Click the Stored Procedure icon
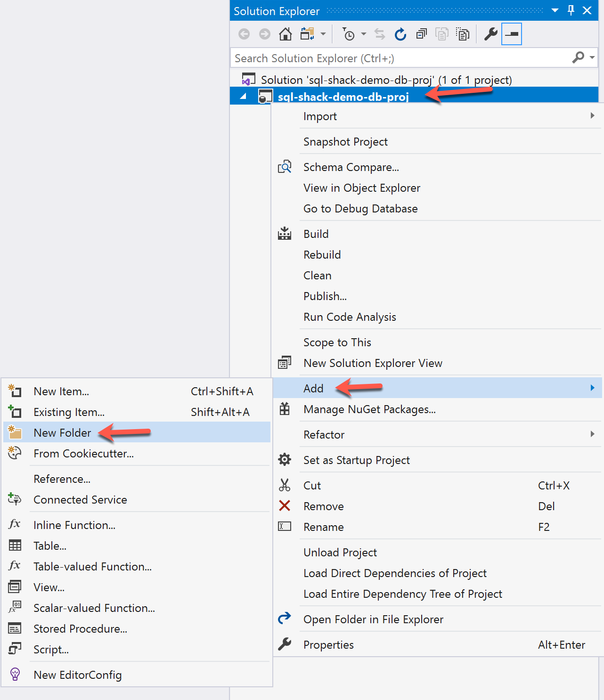Viewport: 604px width, 700px height. 15,628
